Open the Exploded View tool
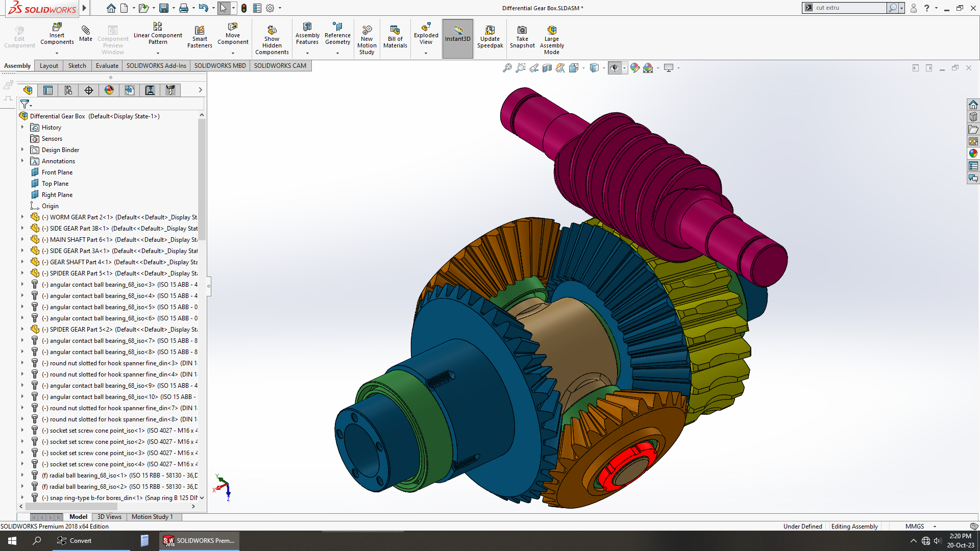The width and height of the screenshot is (980, 551). click(426, 34)
